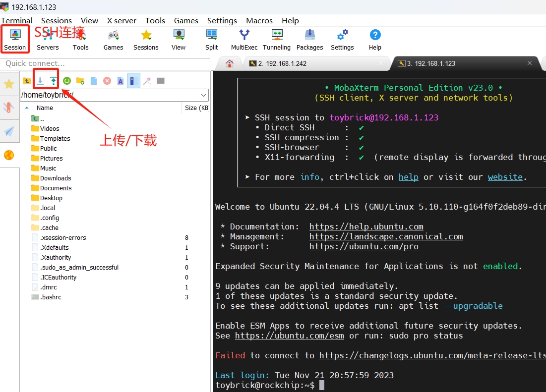Image resolution: width=546 pixels, height=392 pixels.
Task: Click the Servers toolbar icon
Action: coord(48,39)
